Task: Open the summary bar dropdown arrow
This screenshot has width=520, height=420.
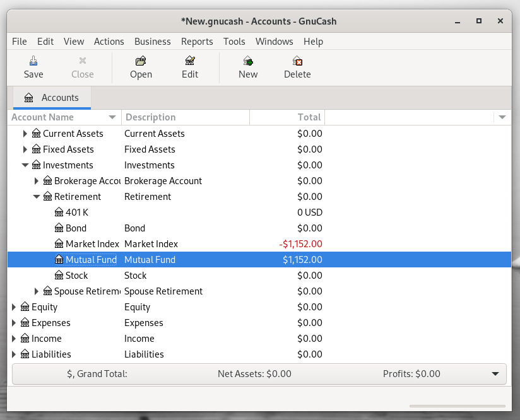Action: point(495,374)
